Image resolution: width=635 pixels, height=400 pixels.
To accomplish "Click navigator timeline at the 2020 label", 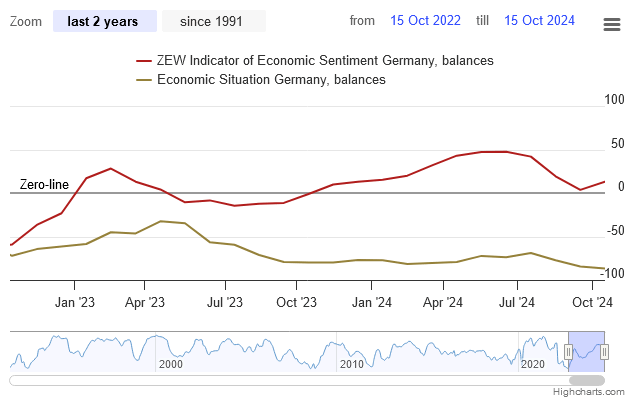I will 534,365.
